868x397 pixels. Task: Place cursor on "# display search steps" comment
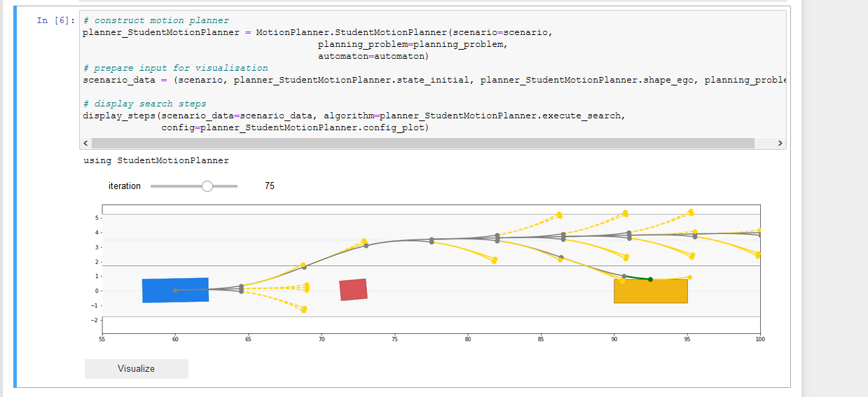(x=144, y=104)
